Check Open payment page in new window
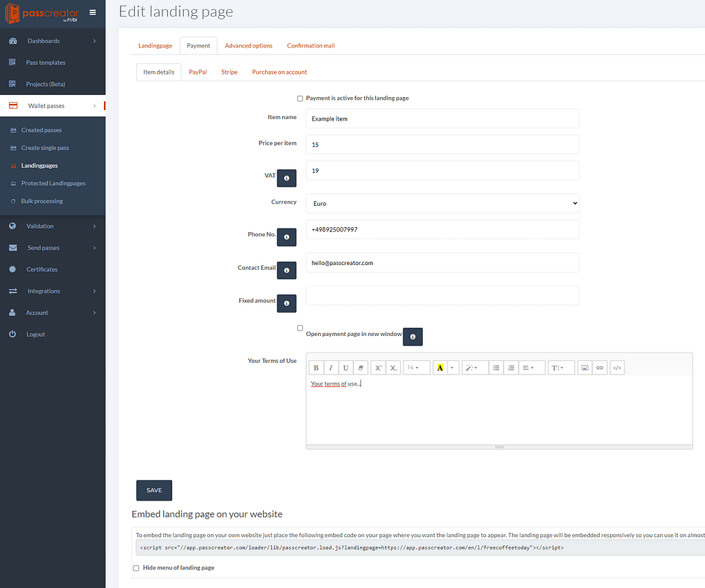The width and height of the screenshot is (705, 588). tap(300, 328)
